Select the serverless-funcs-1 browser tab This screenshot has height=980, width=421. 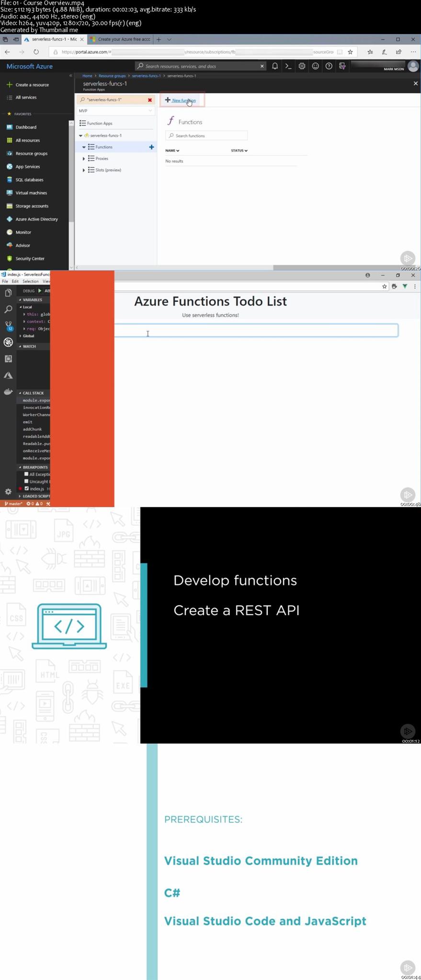(54, 39)
